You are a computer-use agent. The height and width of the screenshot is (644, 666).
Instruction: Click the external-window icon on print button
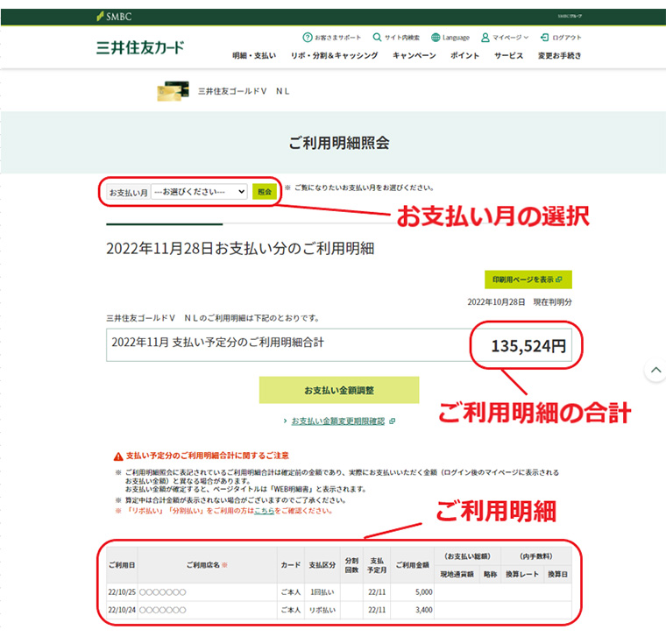559,280
